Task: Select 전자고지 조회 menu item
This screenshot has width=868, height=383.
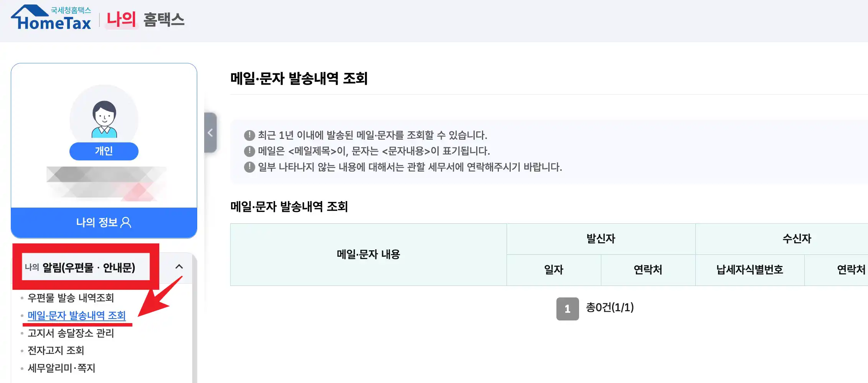Action: (56, 350)
